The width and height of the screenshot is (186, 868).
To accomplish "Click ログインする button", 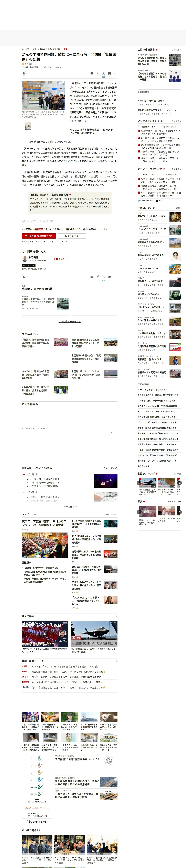I will point(72,236).
